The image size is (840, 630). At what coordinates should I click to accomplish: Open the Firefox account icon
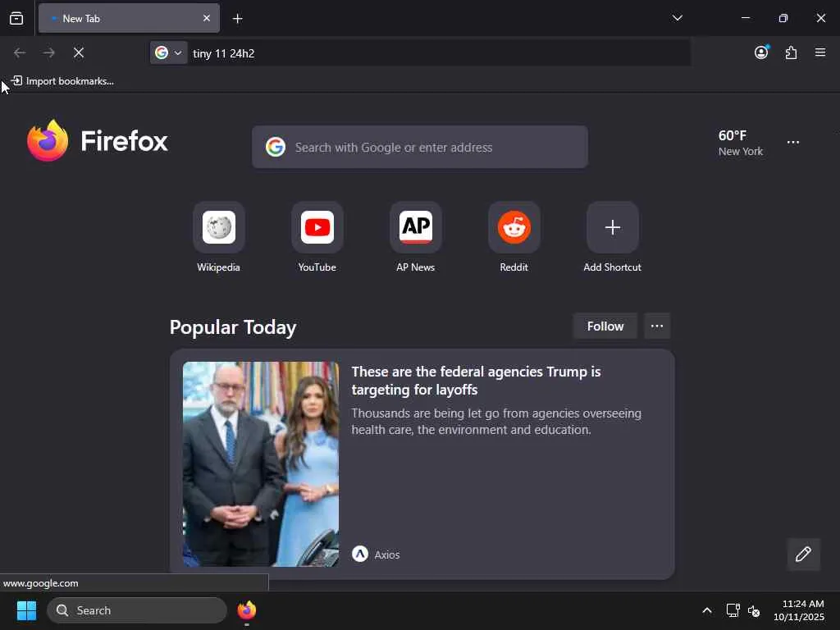pos(761,52)
